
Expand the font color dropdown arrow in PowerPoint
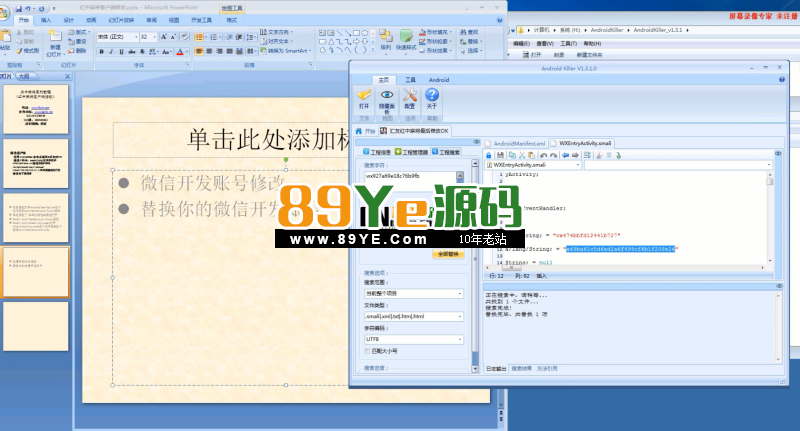tap(187, 52)
